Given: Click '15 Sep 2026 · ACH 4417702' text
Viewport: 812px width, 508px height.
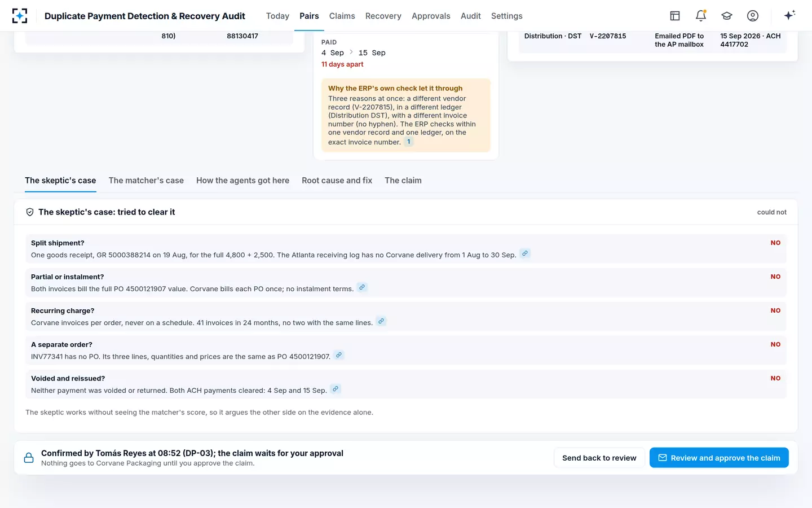Looking at the screenshot, I should pyautogui.click(x=751, y=40).
